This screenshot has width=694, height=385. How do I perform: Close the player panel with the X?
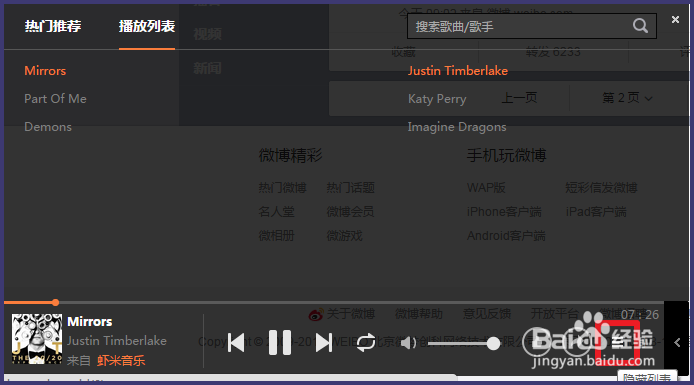675,19
